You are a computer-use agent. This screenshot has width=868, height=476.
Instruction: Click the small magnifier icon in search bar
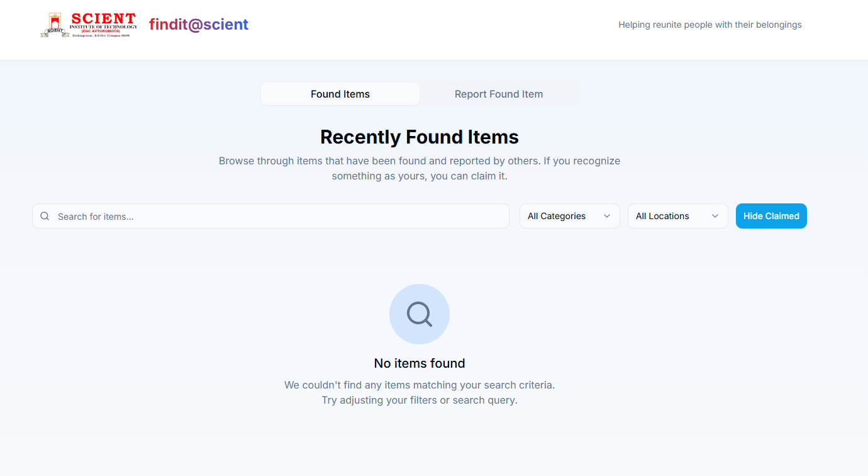(45, 216)
